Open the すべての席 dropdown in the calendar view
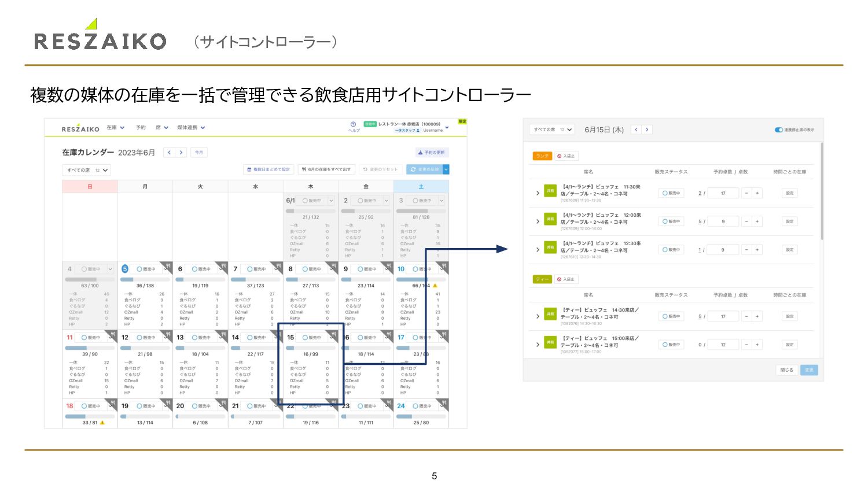 tap(86, 170)
